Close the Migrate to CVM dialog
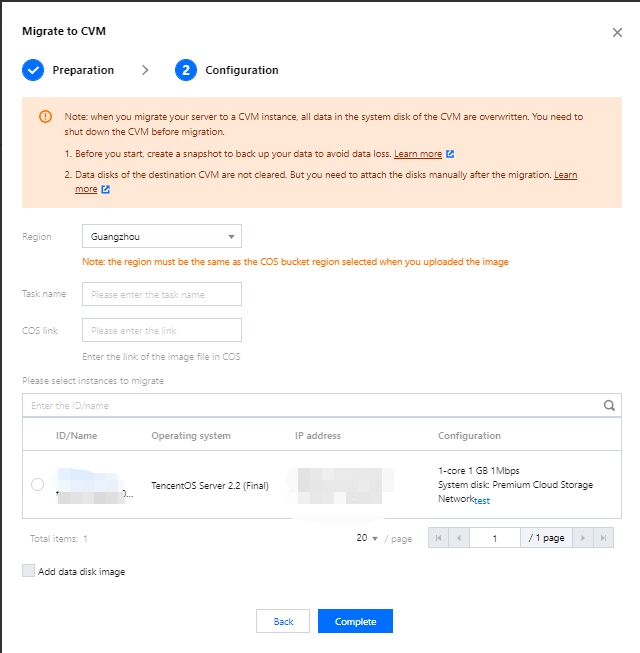The width and height of the screenshot is (640, 653). [x=617, y=33]
